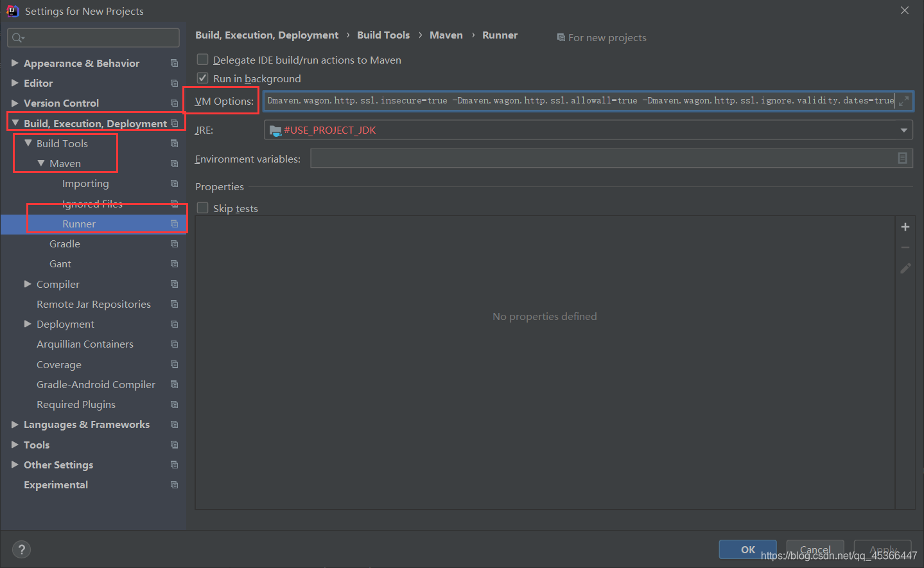Click the project-level icon beside Importing
This screenshot has width=924, height=568.
[174, 183]
